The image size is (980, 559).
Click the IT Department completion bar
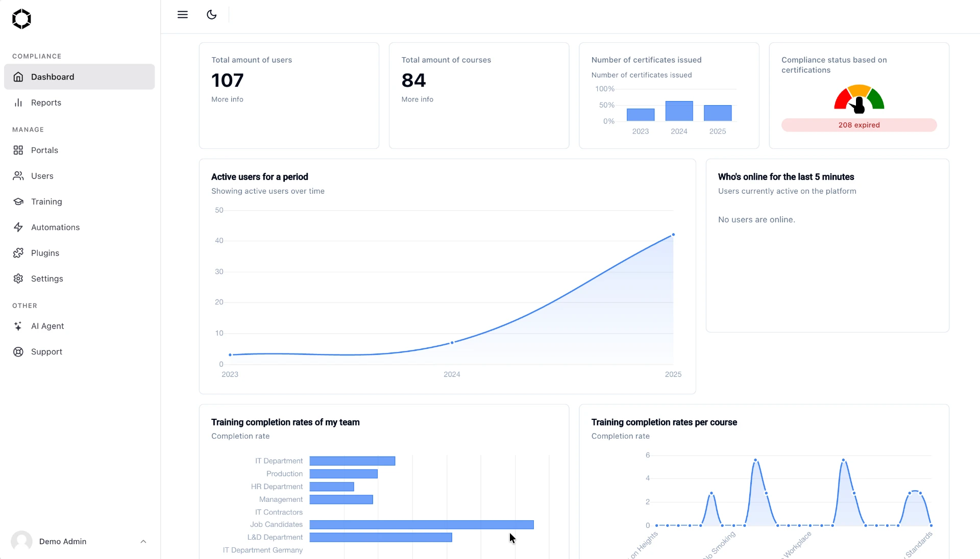click(x=352, y=461)
